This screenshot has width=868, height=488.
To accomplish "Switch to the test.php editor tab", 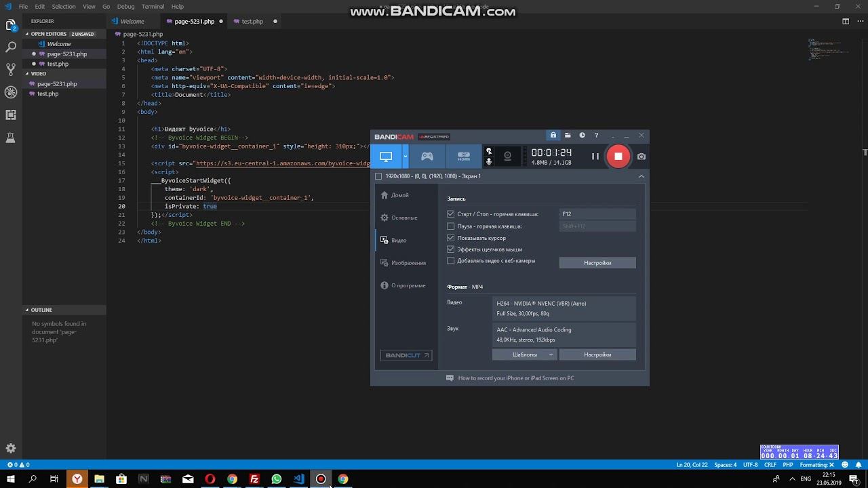I will [252, 21].
